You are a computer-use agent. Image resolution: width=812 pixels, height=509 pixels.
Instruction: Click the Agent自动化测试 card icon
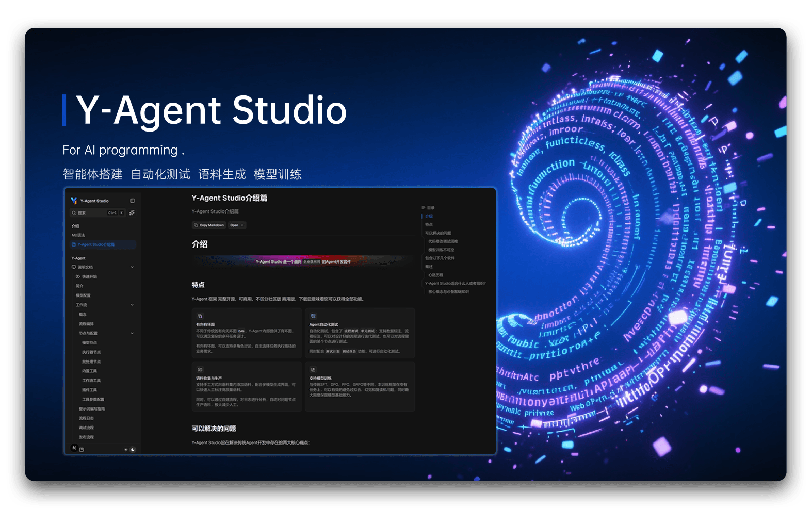(313, 316)
